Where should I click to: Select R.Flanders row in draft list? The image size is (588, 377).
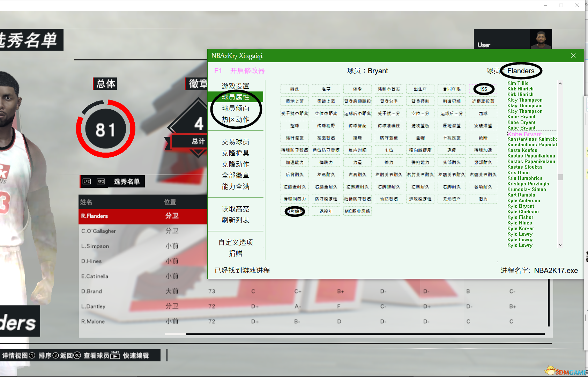143,216
